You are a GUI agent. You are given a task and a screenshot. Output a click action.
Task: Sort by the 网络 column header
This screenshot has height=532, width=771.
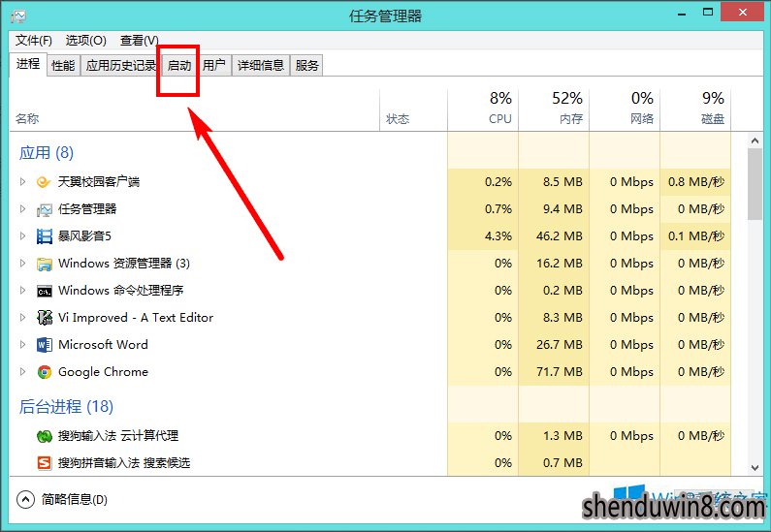(625, 110)
